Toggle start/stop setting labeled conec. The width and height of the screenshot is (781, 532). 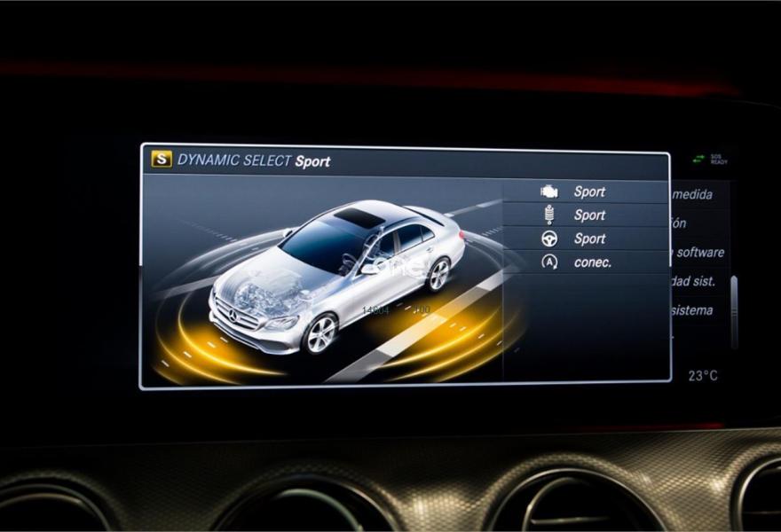[592, 262]
